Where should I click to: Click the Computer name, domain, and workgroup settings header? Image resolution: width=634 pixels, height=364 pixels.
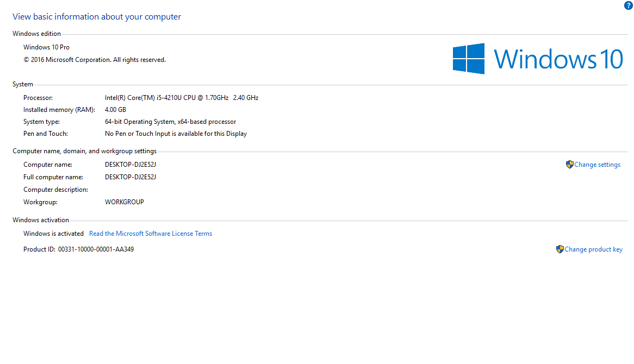pos(84,151)
